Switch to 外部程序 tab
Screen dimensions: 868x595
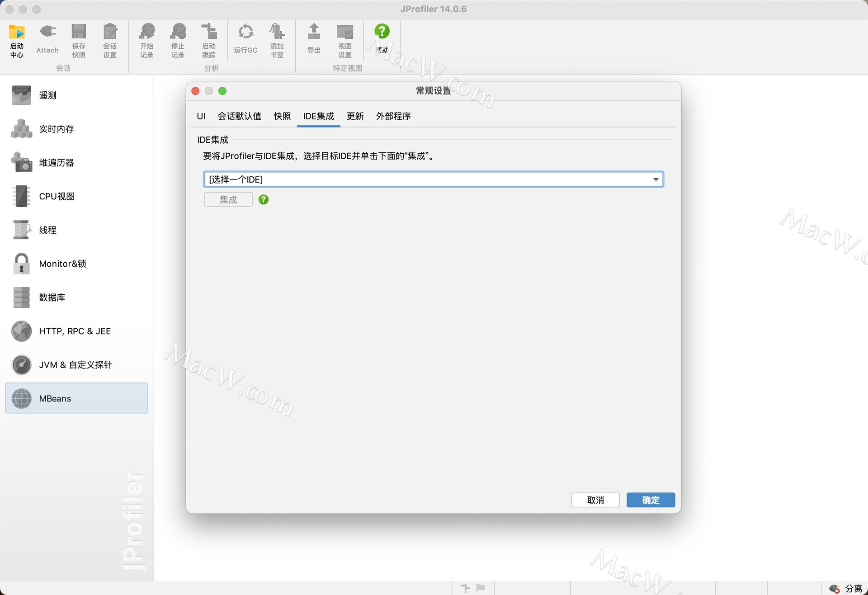point(393,116)
